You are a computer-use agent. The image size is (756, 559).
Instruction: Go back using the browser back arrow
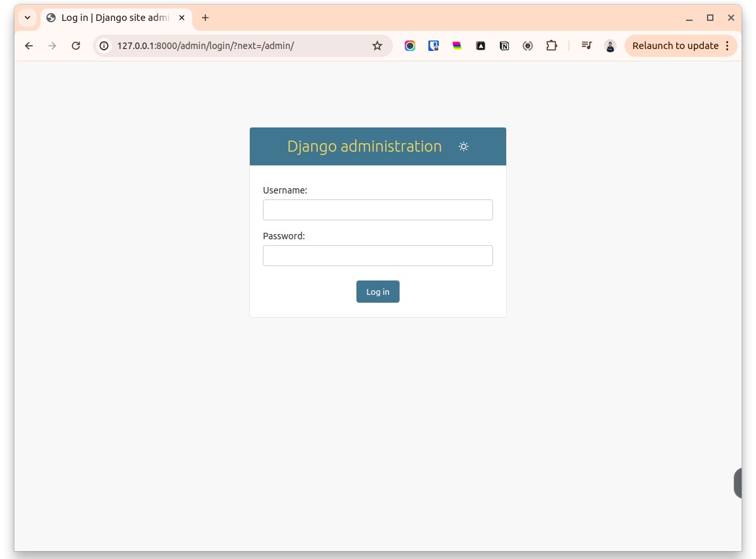(29, 46)
